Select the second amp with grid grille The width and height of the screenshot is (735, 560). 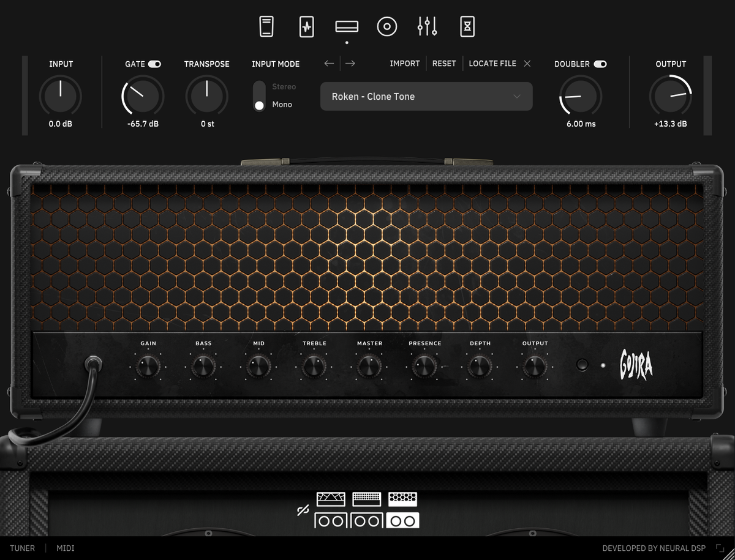pos(367,499)
